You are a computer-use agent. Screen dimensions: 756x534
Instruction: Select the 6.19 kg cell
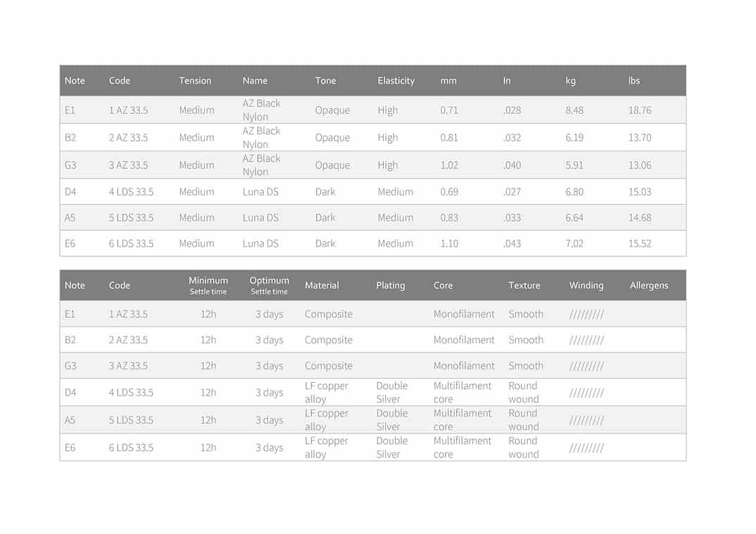click(x=574, y=138)
